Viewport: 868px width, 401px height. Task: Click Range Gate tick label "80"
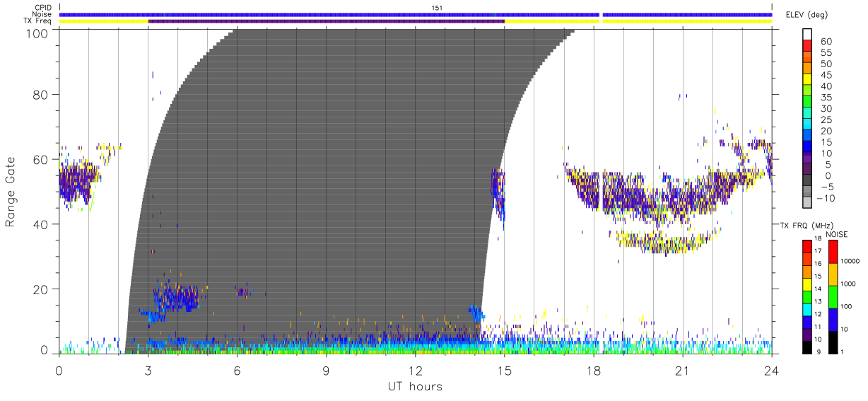point(41,94)
